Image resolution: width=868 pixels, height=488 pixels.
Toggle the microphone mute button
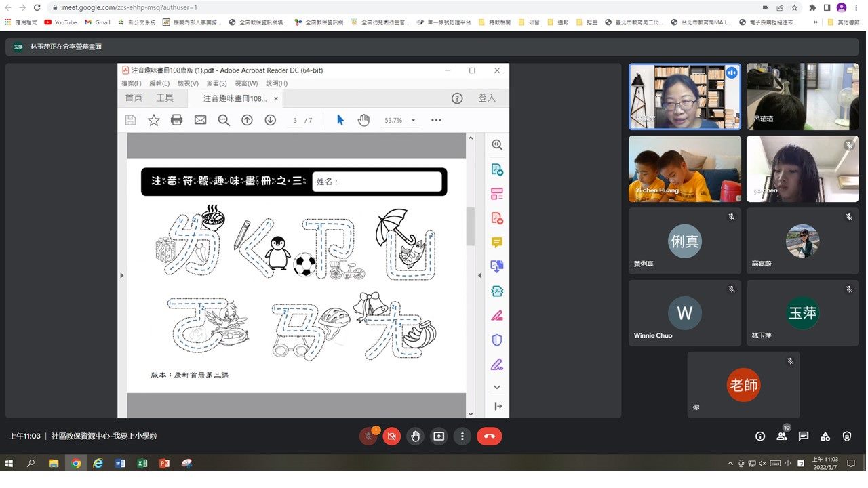[368, 436]
